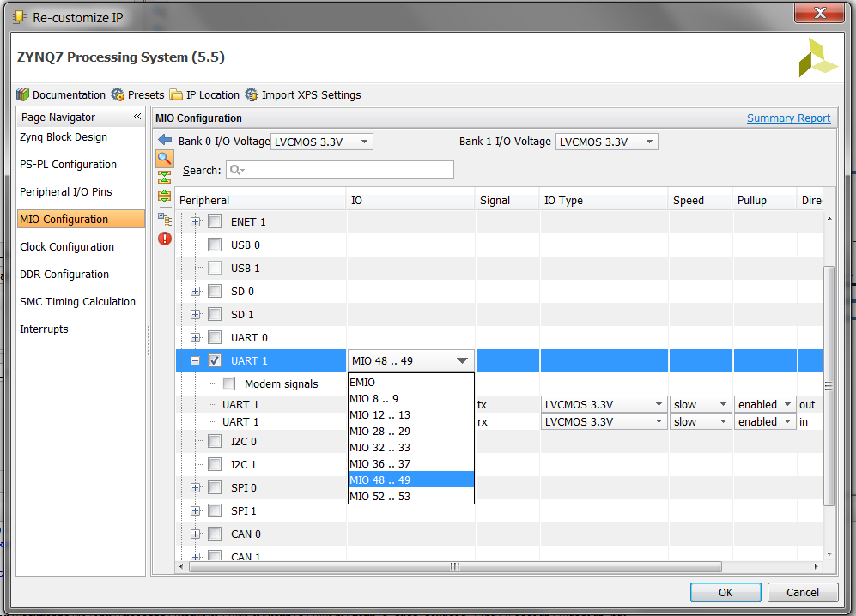The height and width of the screenshot is (616, 856).
Task: Click the tree view icon above the red error icon
Action: tap(164, 220)
